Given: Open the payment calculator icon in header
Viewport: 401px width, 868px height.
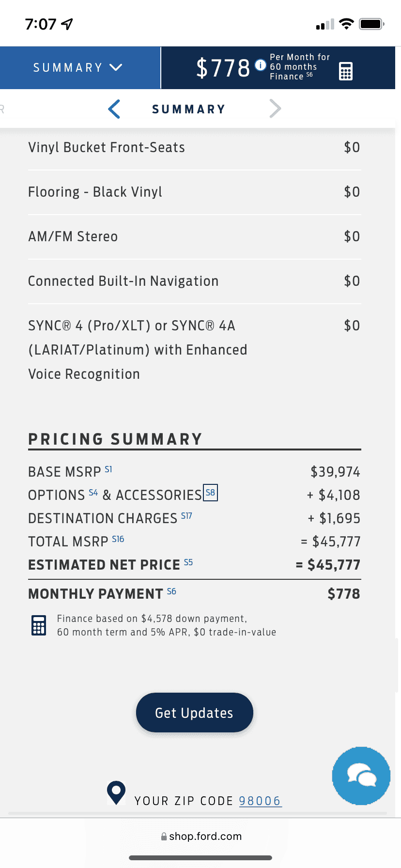Looking at the screenshot, I should point(345,71).
